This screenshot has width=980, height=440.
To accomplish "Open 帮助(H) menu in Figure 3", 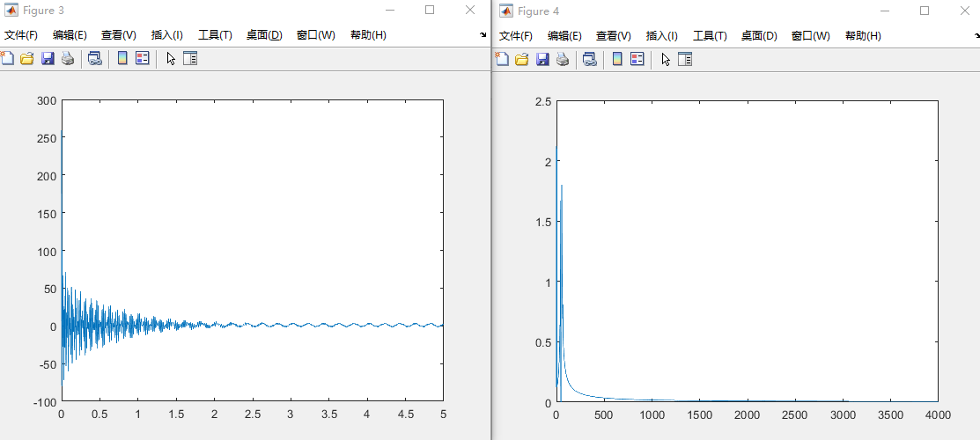I will pyautogui.click(x=368, y=35).
